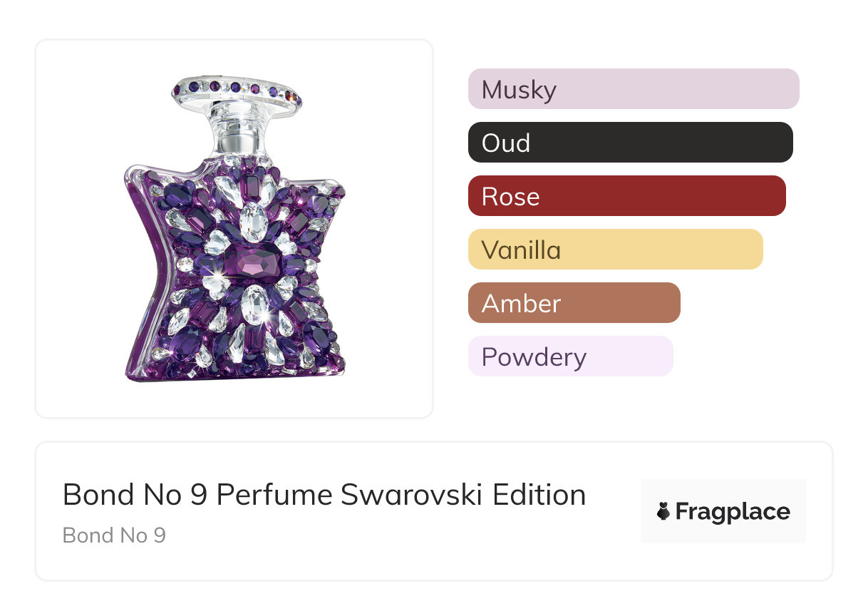Click the Fragplace perfume bottle logo icon
Viewport: 868px width, 616px height.
tap(663, 512)
